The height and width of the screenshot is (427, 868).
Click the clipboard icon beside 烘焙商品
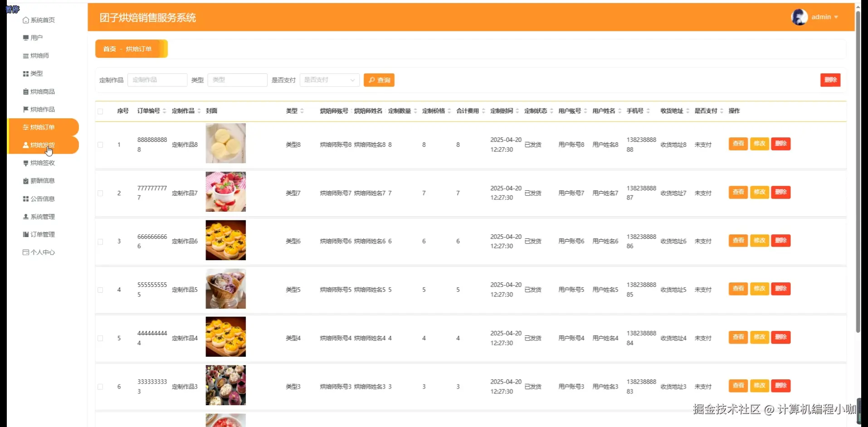(26, 92)
